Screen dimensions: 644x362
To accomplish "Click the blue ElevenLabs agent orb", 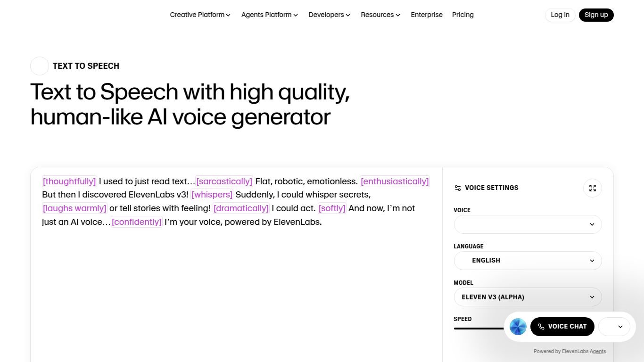I will [x=518, y=326].
